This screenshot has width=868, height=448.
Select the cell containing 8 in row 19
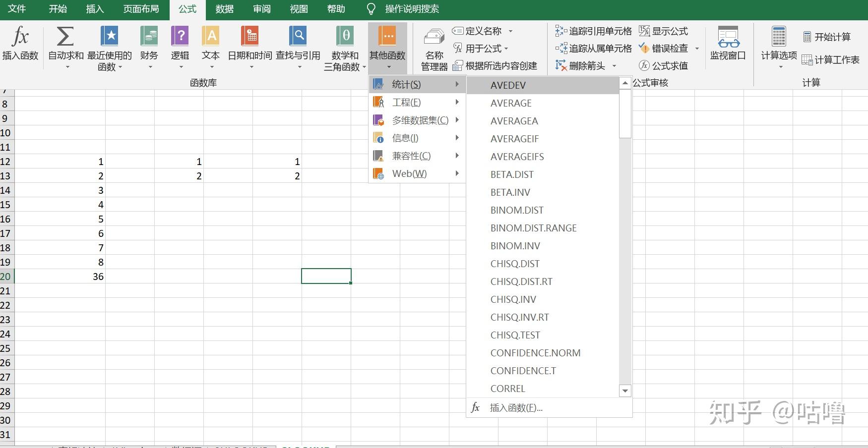60,262
